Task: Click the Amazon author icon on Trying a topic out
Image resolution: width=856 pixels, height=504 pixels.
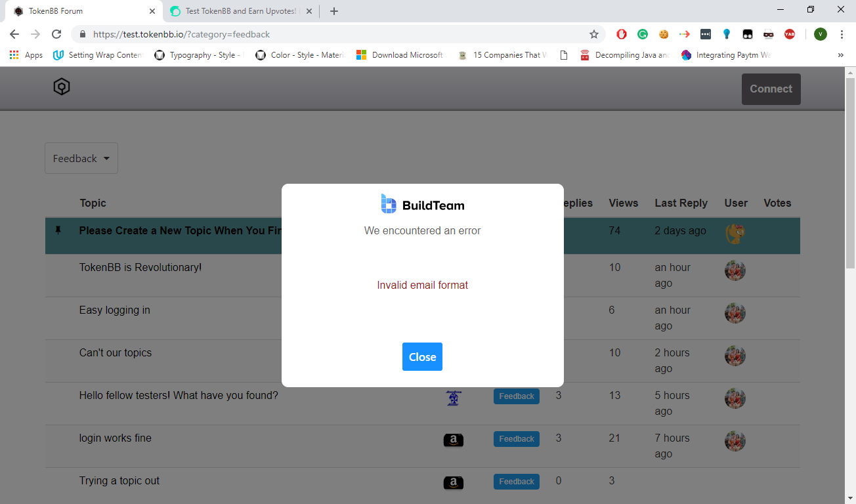Action: [x=454, y=483]
